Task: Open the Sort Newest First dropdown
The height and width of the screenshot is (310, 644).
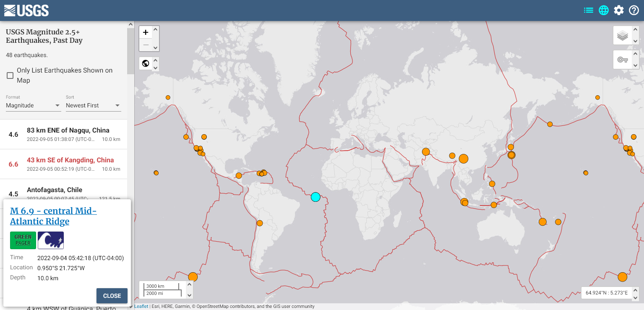Action: 93,105
